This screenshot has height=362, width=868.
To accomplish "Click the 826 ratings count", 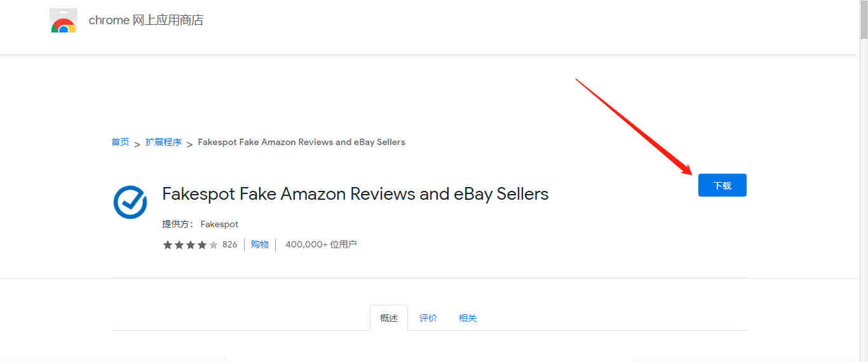I will click(x=229, y=244).
